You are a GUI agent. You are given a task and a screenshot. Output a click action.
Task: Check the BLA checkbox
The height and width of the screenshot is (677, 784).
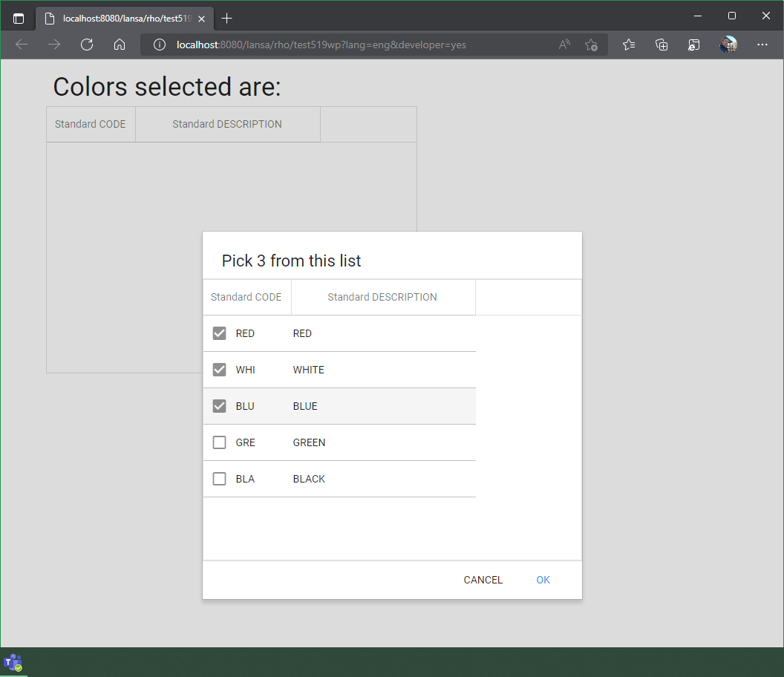tap(219, 479)
